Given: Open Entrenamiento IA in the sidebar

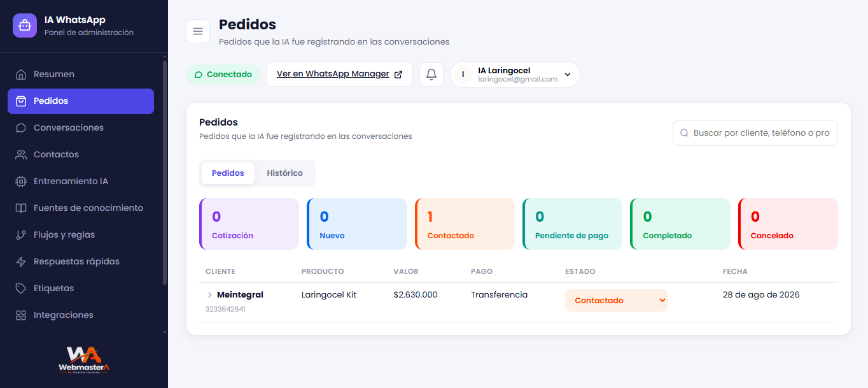Looking at the screenshot, I should pos(81,182).
